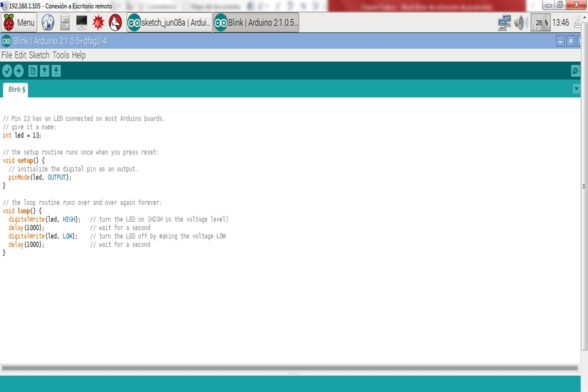
Task: Open the Mathematica red spiky icon
Action: click(98, 22)
